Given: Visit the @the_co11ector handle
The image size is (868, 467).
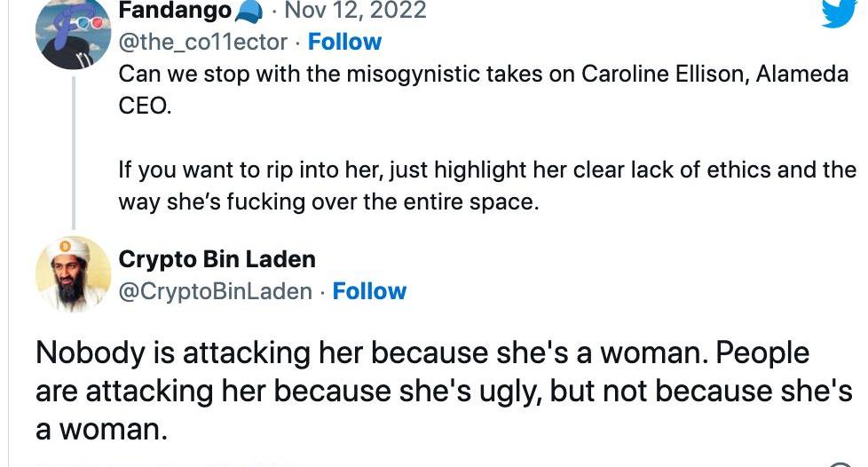Looking at the screenshot, I should (x=203, y=42).
